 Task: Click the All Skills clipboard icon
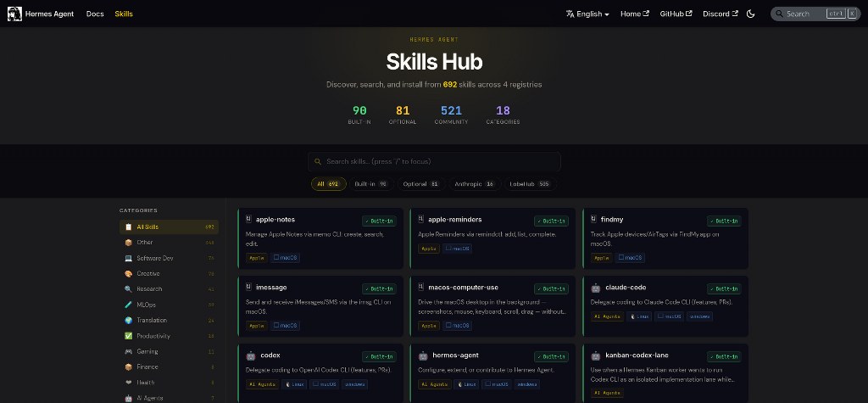click(x=129, y=227)
